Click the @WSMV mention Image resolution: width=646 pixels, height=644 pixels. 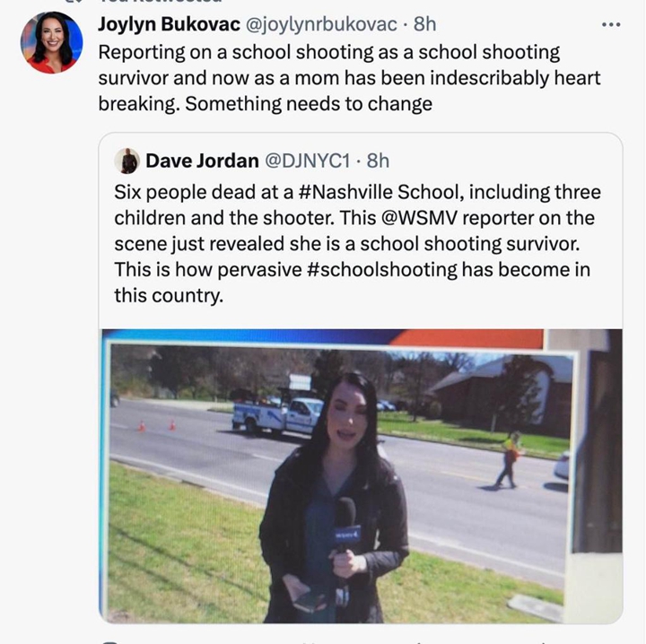(x=419, y=218)
